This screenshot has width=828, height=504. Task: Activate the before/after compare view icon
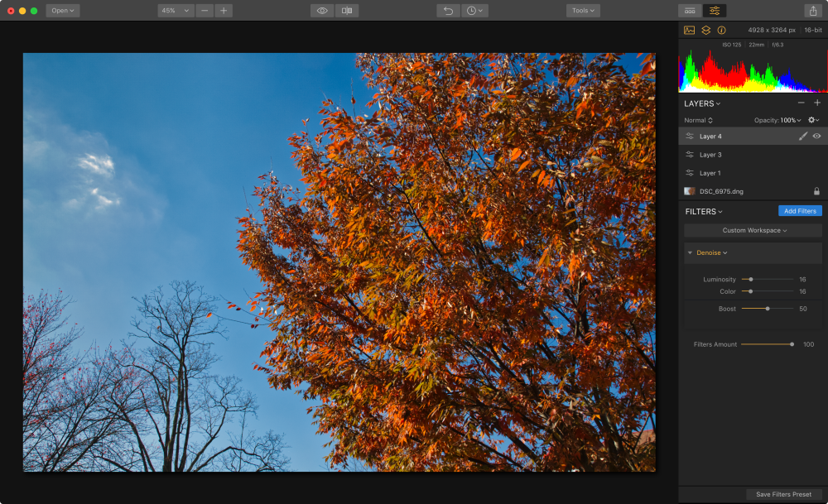pos(347,10)
